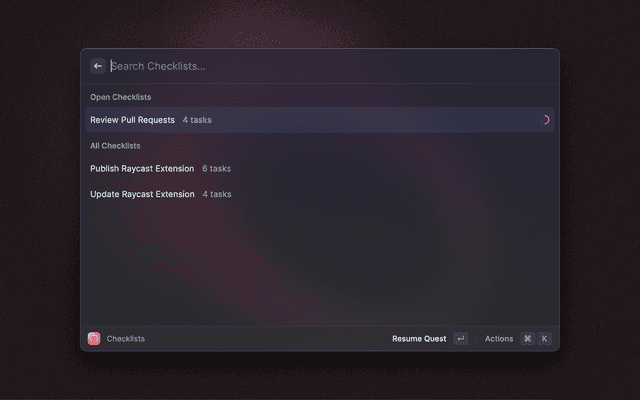Click the 6 tasks count label
640x400 pixels.
[x=216, y=169]
